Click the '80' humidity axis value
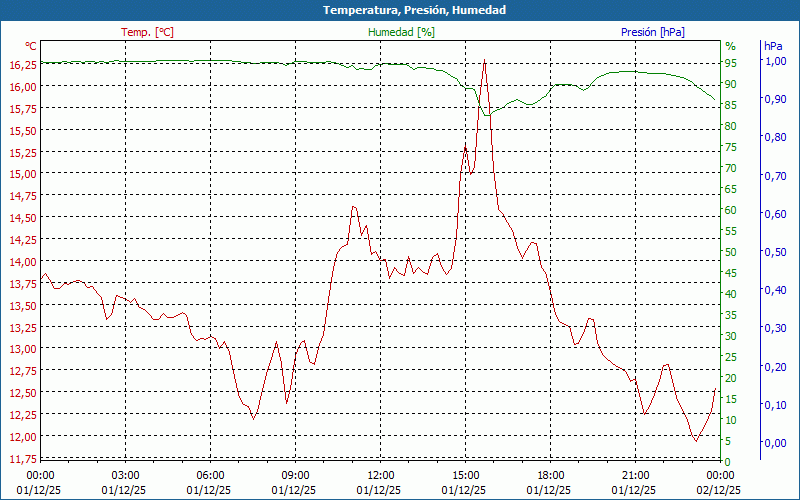The height and width of the screenshot is (500, 800). (x=731, y=126)
